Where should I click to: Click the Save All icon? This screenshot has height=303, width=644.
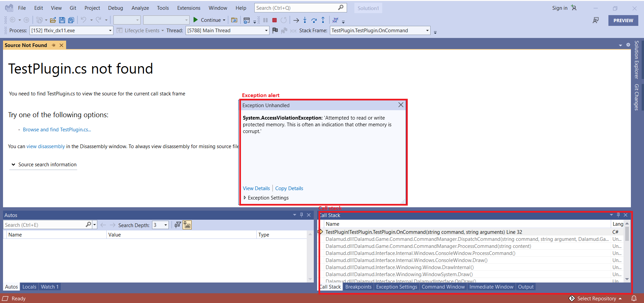(x=71, y=20)
